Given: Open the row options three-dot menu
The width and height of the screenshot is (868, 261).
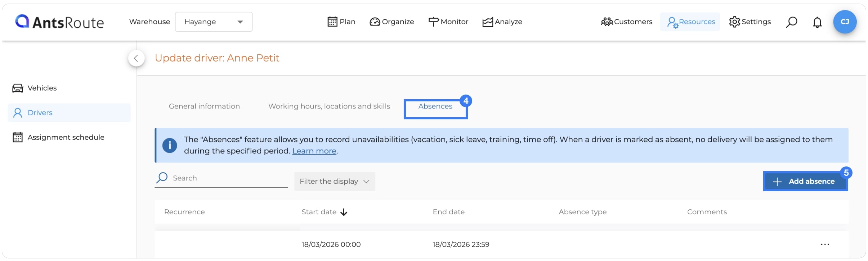Looking at the screenshot, I should coord(825,244).
